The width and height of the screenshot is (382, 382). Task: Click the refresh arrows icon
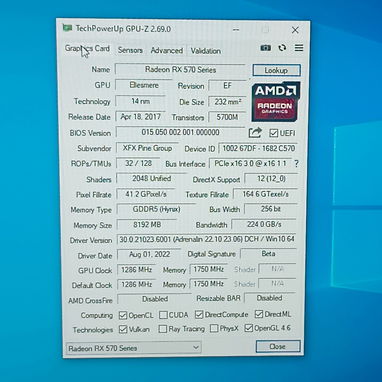pos(282,48)
